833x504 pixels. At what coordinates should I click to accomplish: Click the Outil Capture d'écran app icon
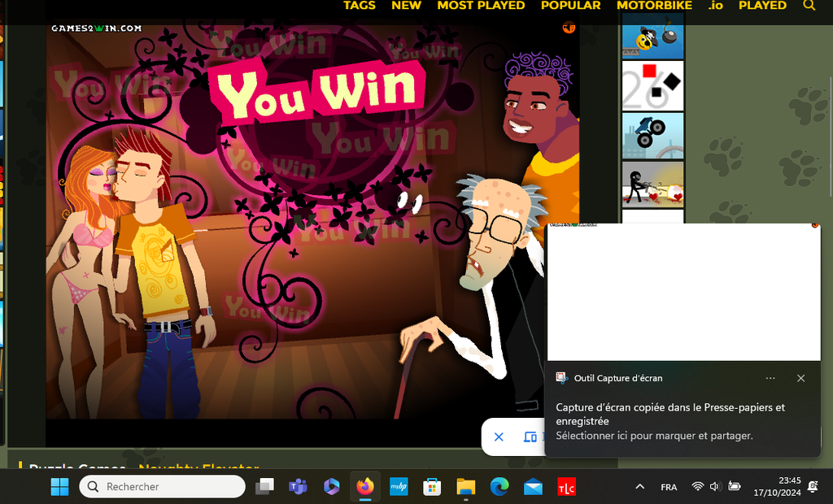(x=561, y=378)
